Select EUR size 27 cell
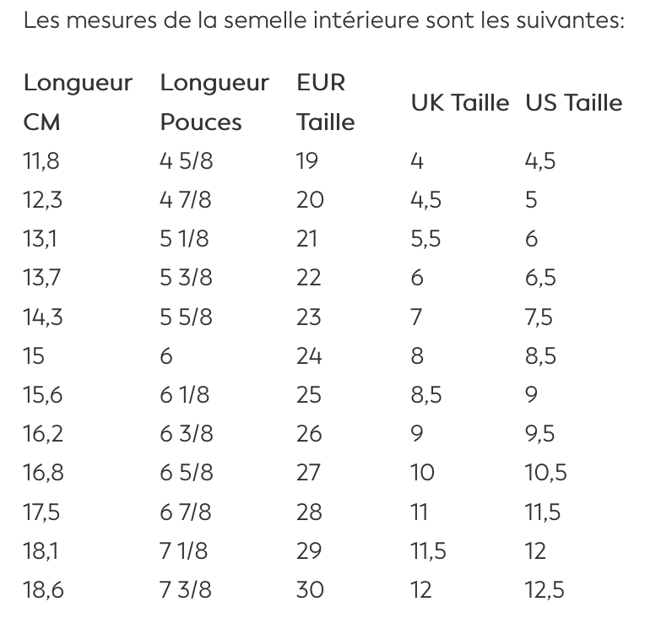Image resolution: width=672 pixels, height=618 pixels. [309, 472]
